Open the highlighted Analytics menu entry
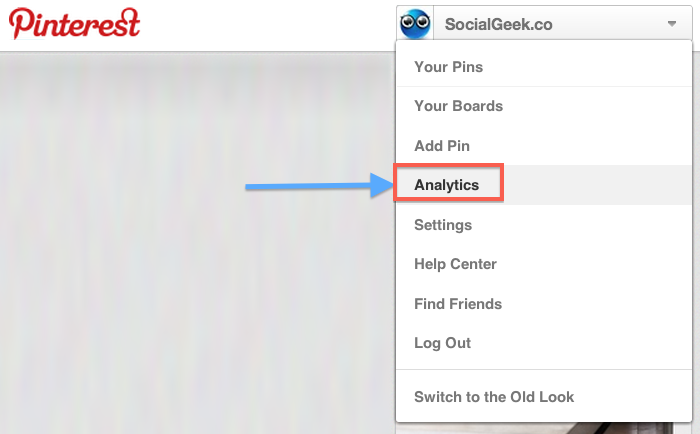700x434 pixels. point(447,186)
